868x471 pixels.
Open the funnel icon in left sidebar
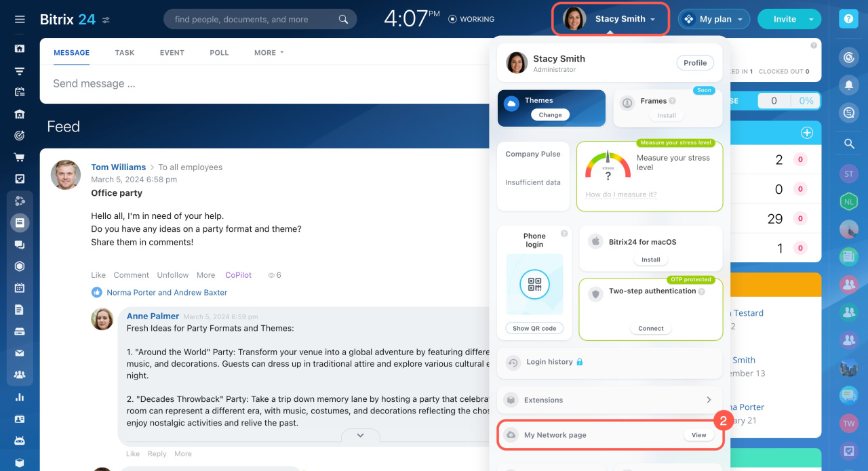[x=20, y=70]
